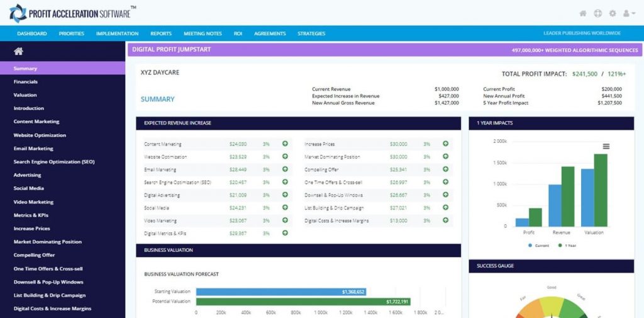The height and width of the screenshot is (318, 644).
Task: Click the Content Marketing $24,030 value
Action: pyautogui.click(x=238, y=144)
